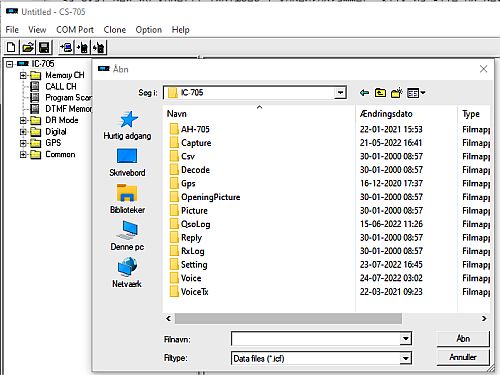Select the OpeningPicture folder

tap(205, 197)
